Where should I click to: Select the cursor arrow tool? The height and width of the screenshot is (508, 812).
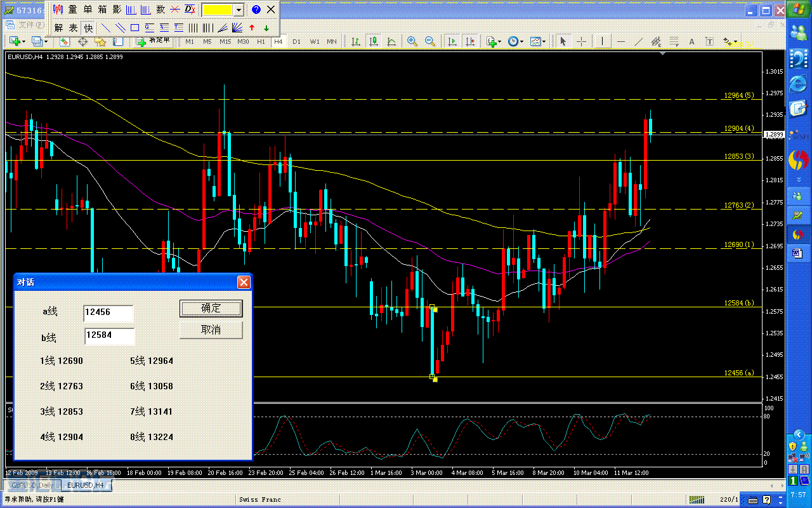coord(563,41)
